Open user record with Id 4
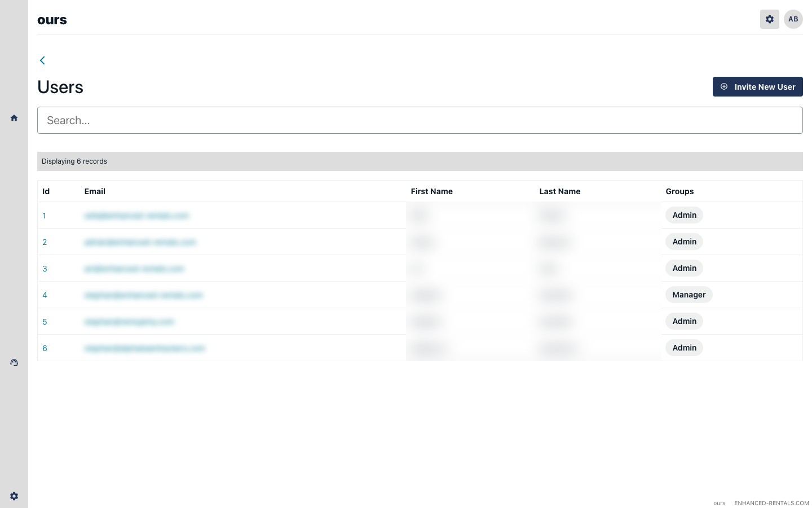This screenshot has height=508, width=812. [45, 295]
